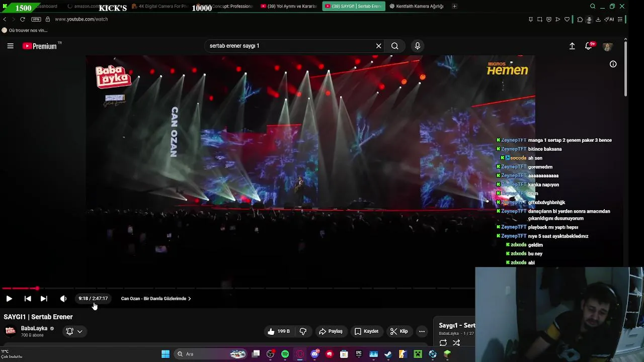Run the search with magnifier button
Screen dimensions: 644x362
pyautogui.click(x=395, y=46)
